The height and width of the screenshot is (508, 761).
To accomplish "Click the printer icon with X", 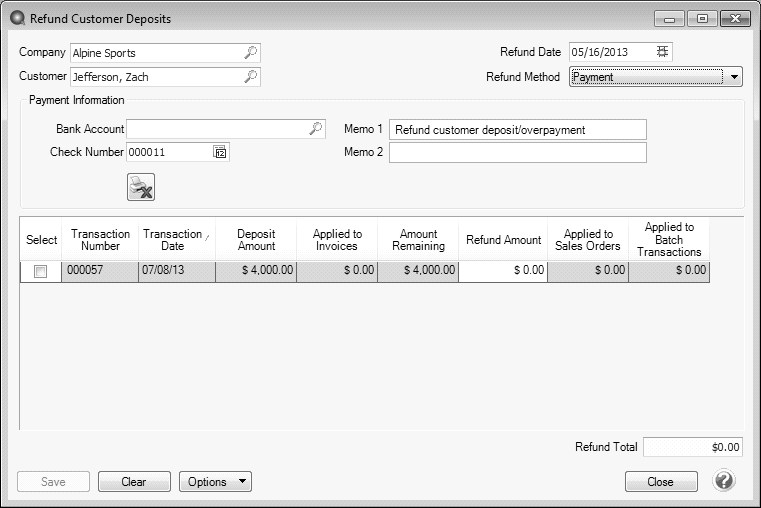I will (141, 187).
